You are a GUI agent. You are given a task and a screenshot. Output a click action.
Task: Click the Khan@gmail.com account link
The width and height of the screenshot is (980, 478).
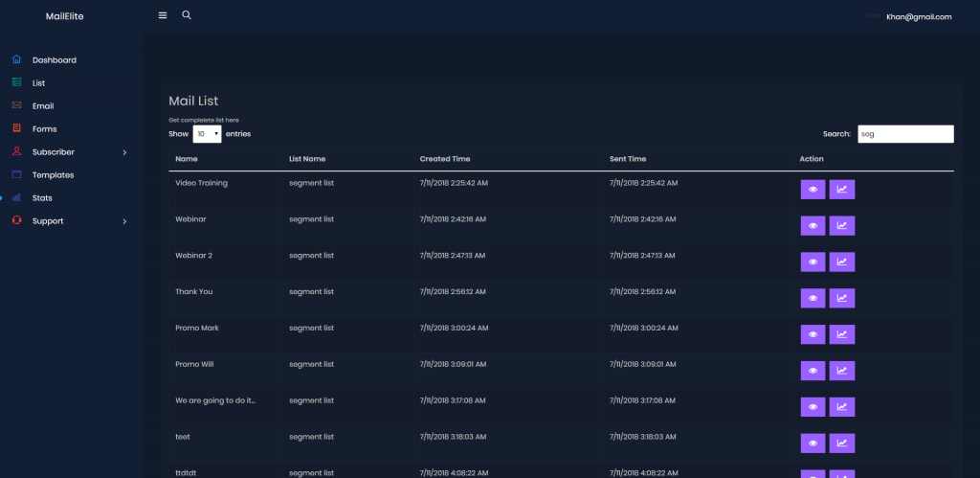pyautogui.click(x=919, y=16)
